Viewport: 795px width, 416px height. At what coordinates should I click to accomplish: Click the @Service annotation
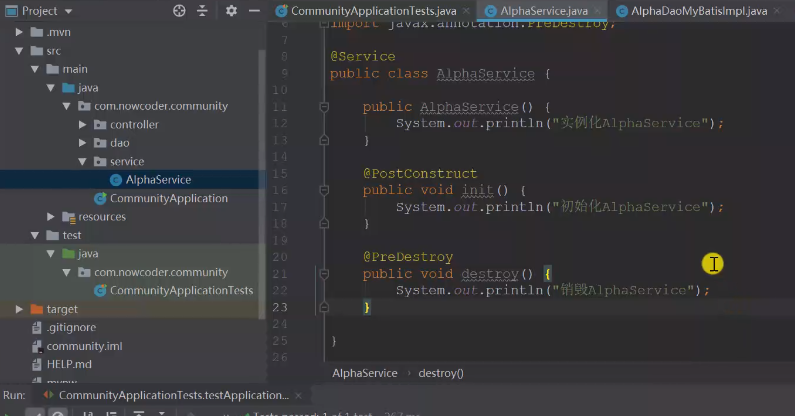click(363, 56)
